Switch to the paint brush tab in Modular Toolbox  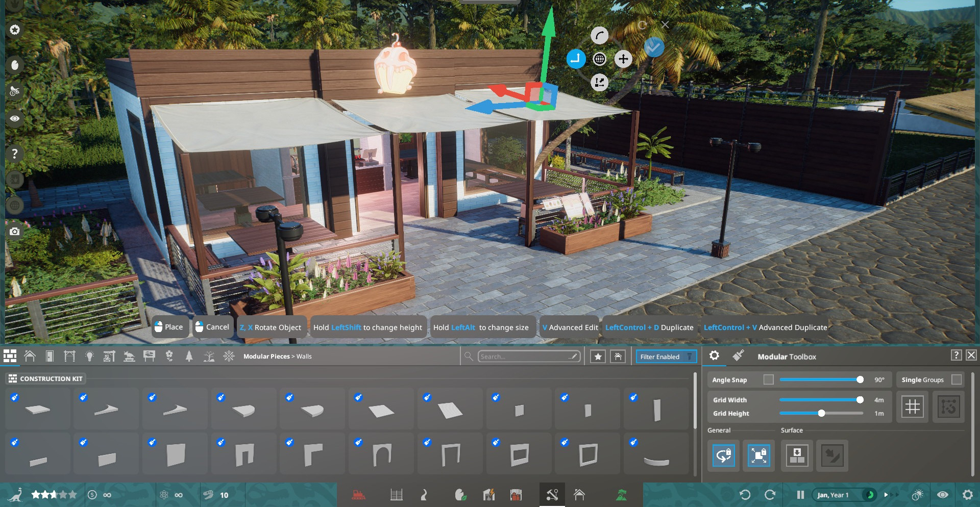(x=738, y=356)
